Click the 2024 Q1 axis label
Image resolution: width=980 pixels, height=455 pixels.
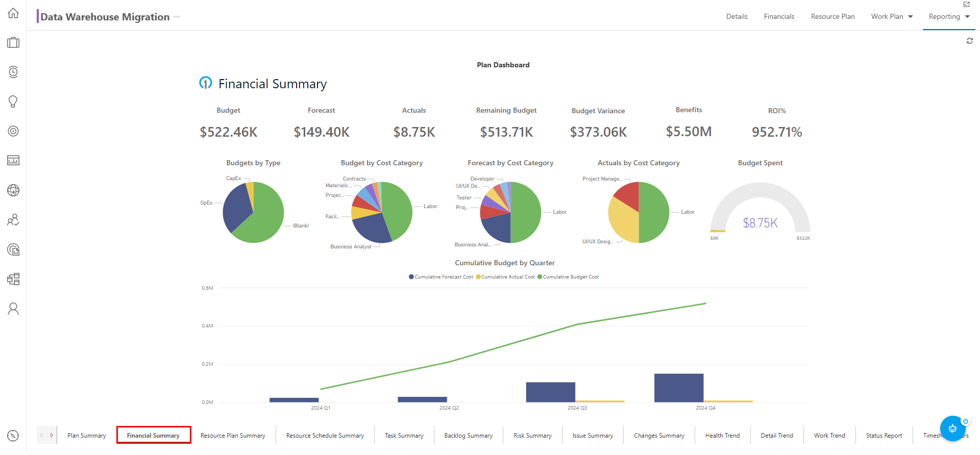[321, 408]
